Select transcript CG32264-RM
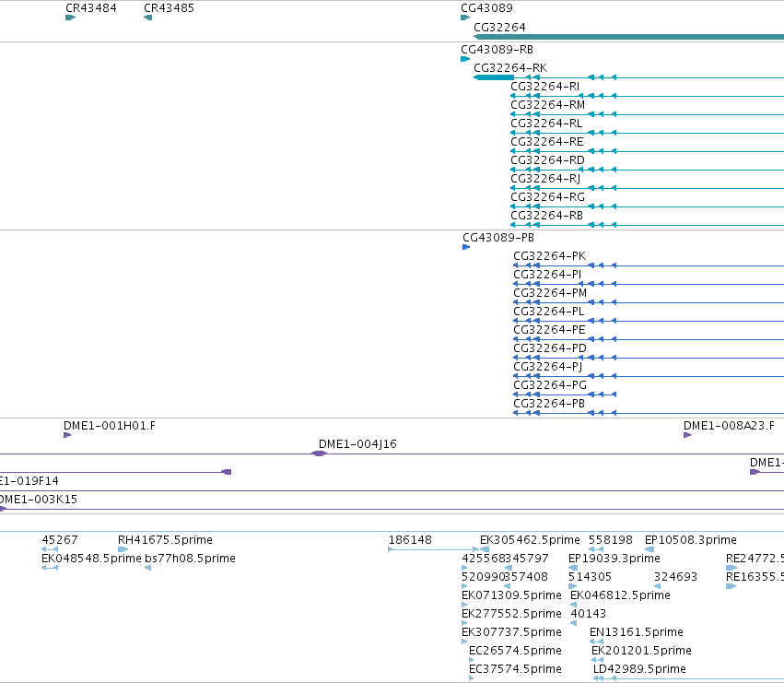Viewport: 784px width, 683px height. (x=647, y=114)
